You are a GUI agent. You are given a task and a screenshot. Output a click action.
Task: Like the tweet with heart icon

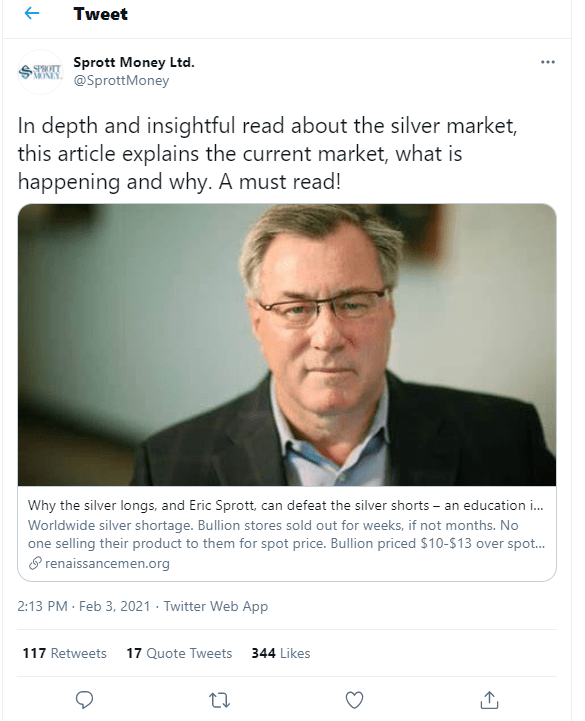coord(354,700)
